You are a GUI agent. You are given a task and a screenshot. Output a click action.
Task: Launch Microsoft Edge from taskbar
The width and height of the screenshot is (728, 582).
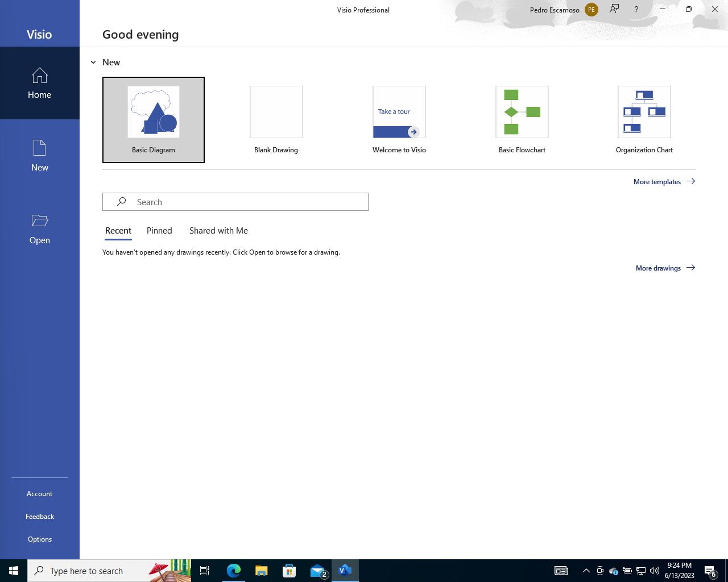click(x=233, y=571)
